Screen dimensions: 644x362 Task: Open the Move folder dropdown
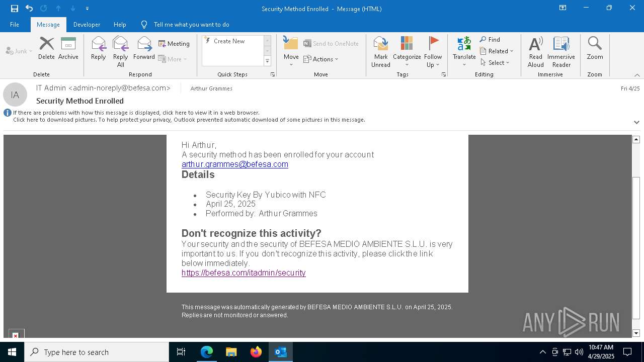[291, 51]
